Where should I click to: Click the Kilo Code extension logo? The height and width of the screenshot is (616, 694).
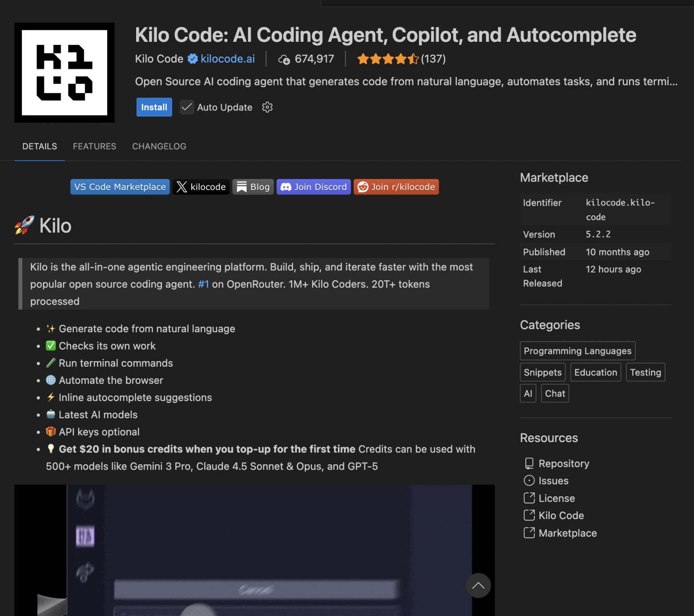64,72
